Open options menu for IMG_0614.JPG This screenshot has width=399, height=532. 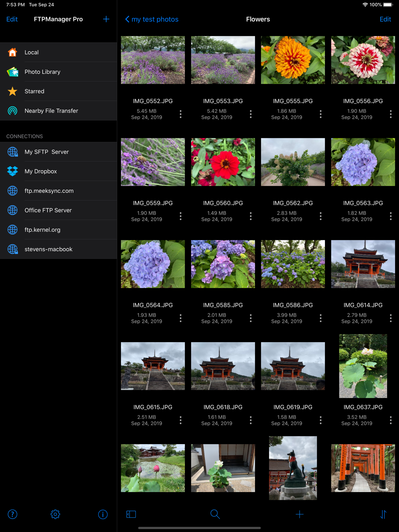(x=391, y=318)
